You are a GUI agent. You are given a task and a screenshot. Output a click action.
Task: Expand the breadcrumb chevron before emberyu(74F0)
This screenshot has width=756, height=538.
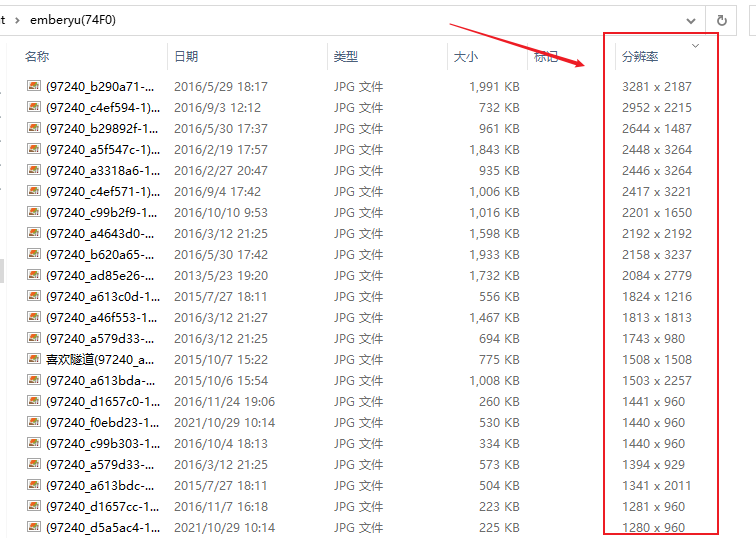point(17,20)
